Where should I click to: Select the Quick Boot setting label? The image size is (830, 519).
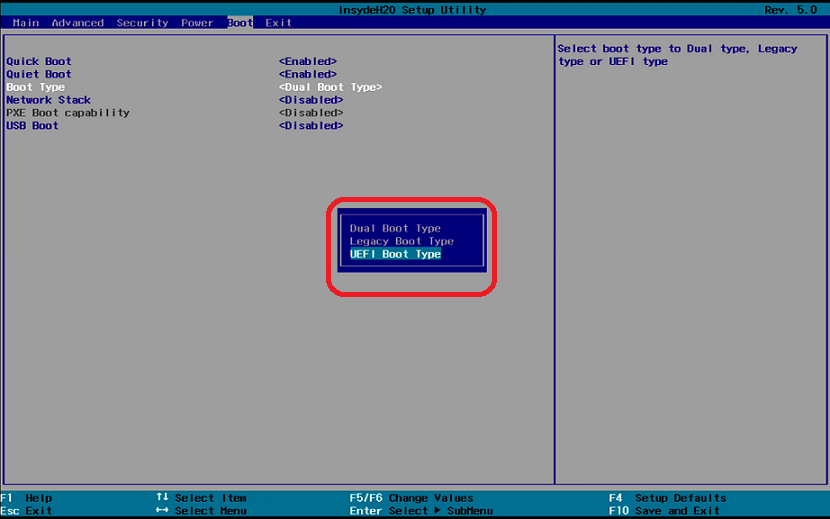click(x=39, y=62)
